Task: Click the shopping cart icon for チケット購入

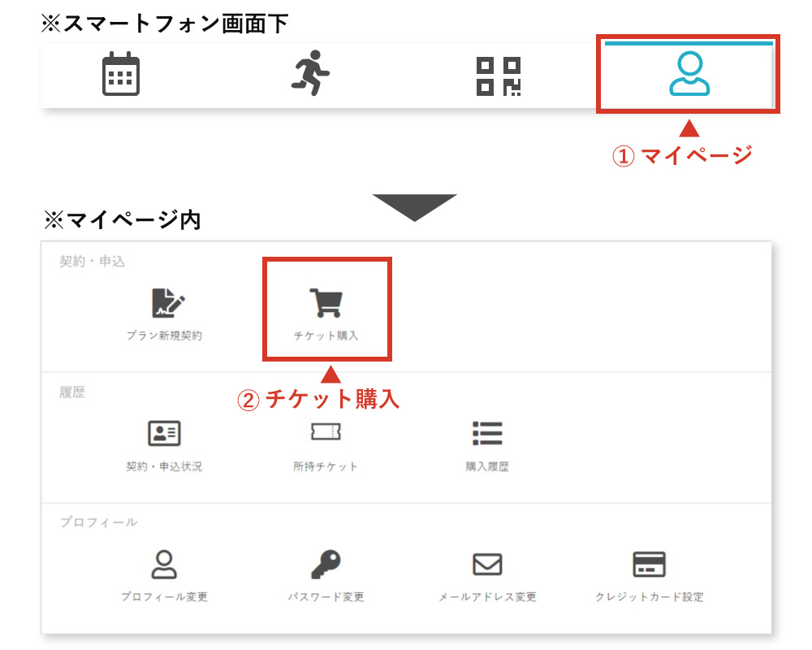Action: [326, 302]
